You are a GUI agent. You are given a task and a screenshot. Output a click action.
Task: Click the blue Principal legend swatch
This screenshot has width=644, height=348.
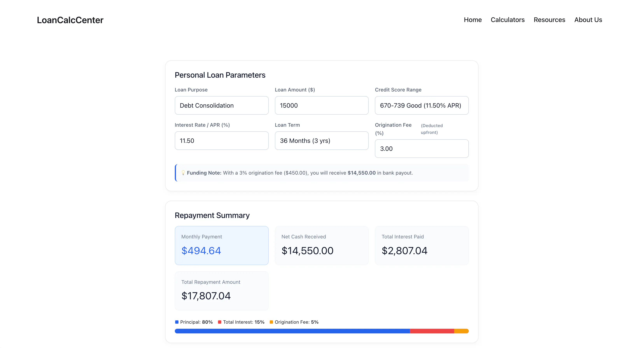click(x=177, y=322)
